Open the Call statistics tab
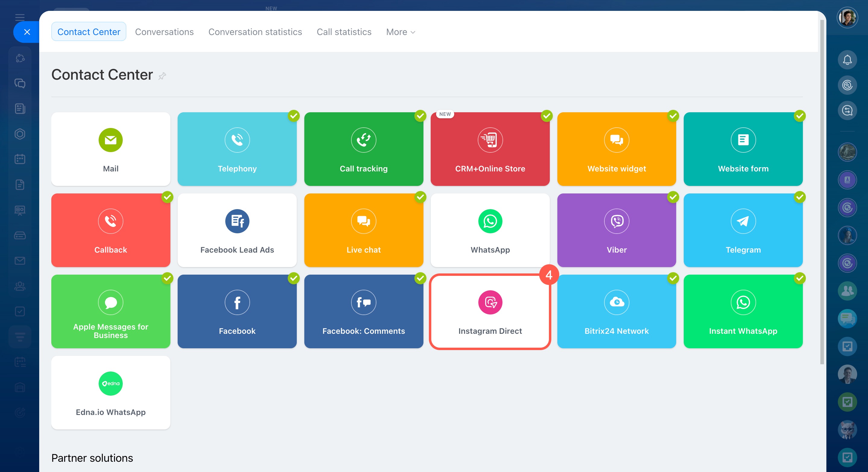This screenshot has width=868, height=472. 344,32
